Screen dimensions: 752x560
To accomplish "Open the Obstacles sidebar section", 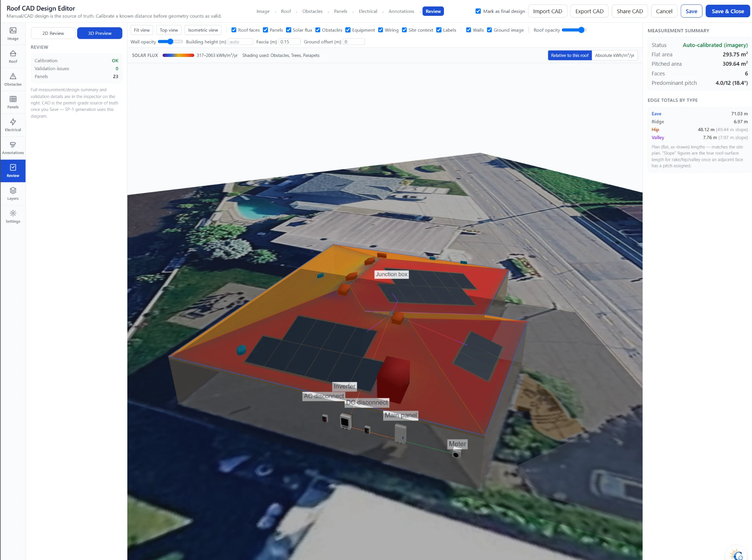I will (x=13, y=79).
